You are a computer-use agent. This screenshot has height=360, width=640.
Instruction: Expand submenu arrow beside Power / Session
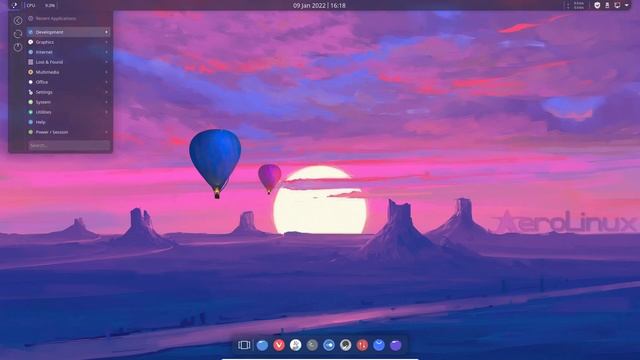click(107, 132)
